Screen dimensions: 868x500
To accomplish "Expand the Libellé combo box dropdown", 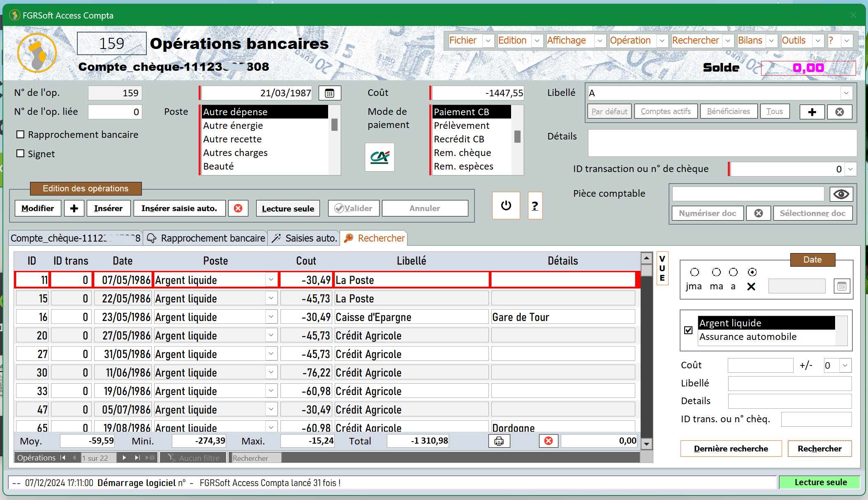I will pos(846,93).
